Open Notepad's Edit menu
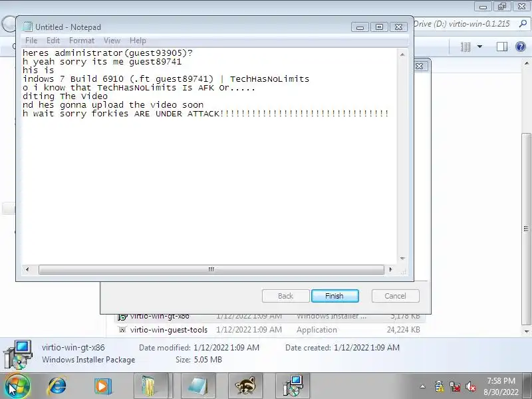 point(53,41)
